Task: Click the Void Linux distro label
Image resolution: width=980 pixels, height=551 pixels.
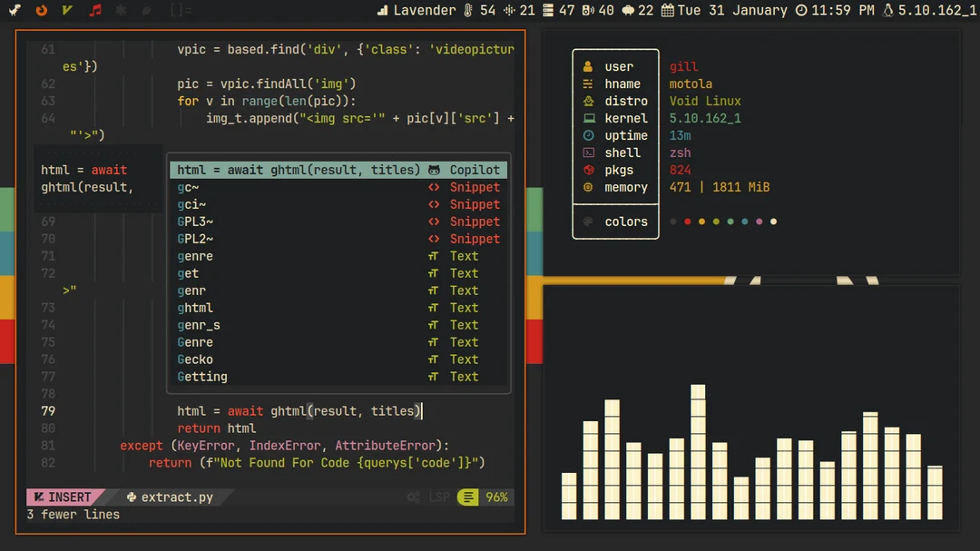Action: pyautogui.click(x=704, y=101)
